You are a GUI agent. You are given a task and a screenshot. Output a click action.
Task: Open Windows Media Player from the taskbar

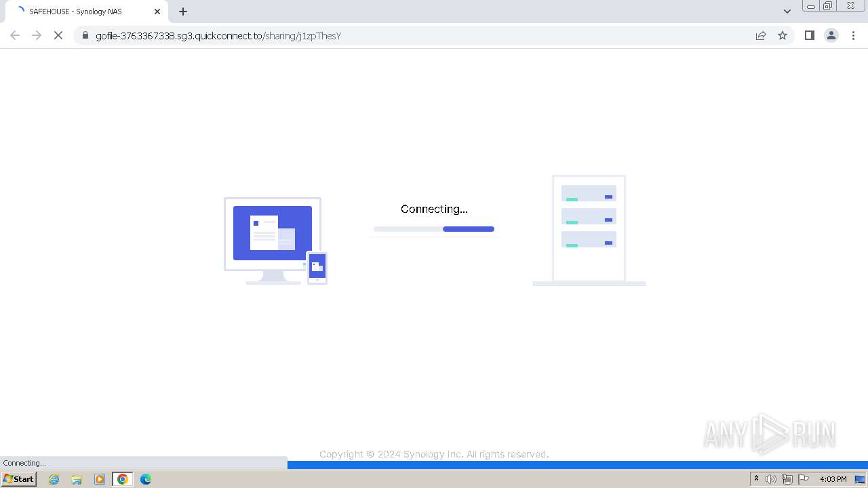pyautogui.click(x=100, y=479)
